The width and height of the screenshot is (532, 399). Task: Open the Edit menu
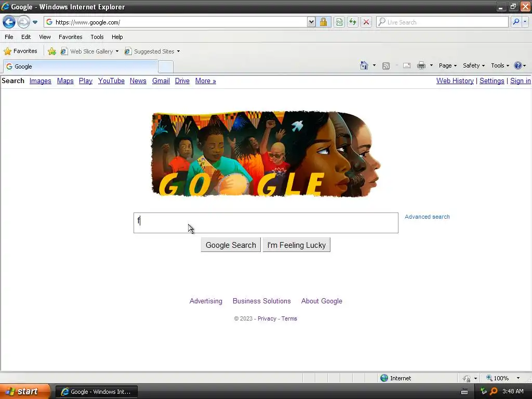pos(26,37)
